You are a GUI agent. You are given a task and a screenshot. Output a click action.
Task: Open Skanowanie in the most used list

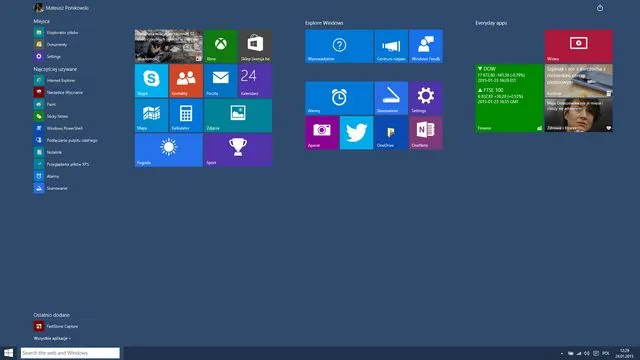point(51,188)
